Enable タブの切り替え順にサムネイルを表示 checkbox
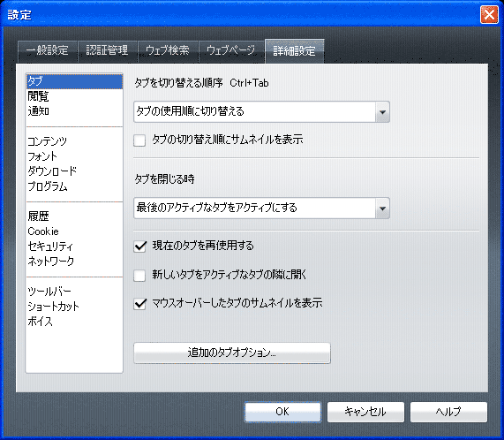The height and width of the screenshot is (440, 504). click(x=139, y=140)
